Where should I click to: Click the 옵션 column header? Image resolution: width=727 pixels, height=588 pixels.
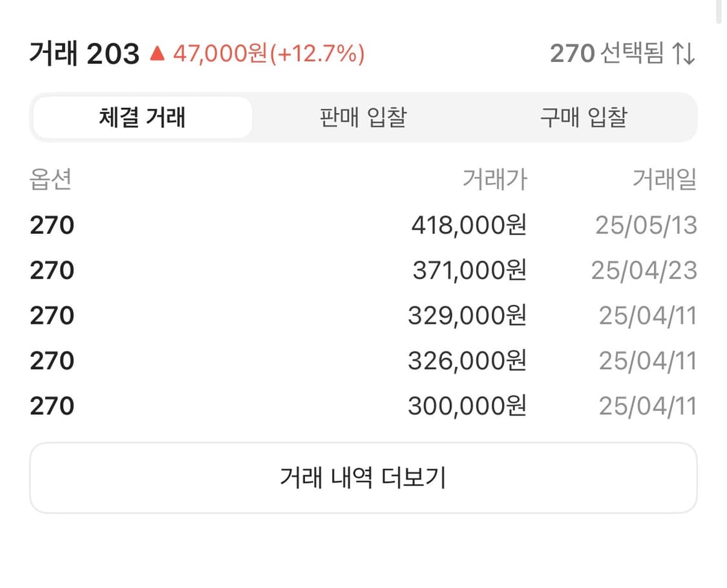(51, 180)
